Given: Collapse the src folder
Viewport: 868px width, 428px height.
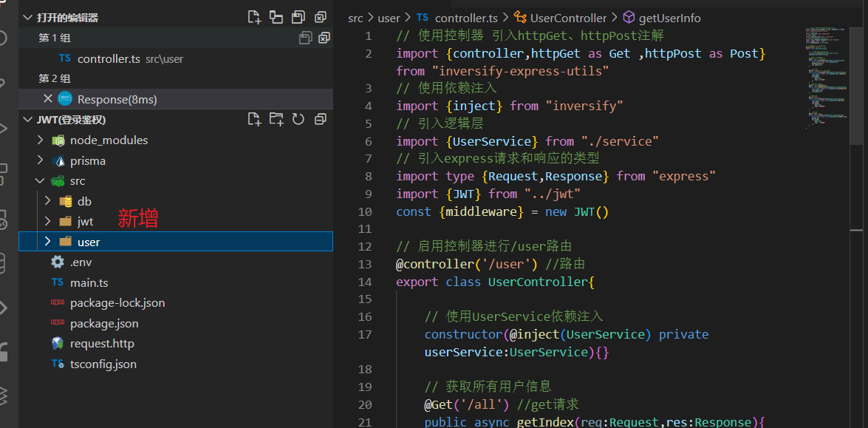Looking at the screenshot, I should coord(77,181).
